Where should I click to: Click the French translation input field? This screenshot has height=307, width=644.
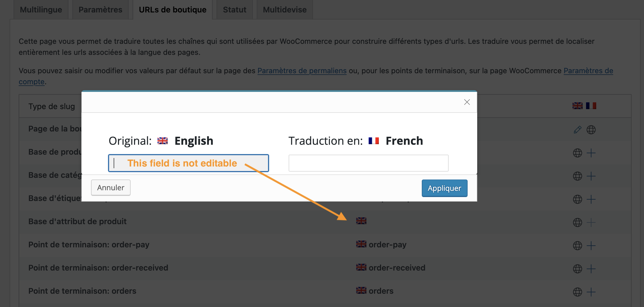click(368, 163)
